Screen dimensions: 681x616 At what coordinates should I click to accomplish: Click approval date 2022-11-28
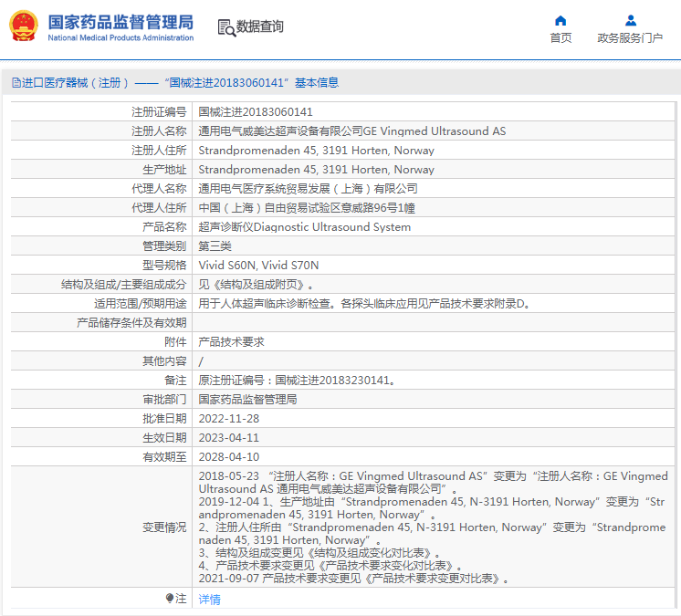(229, 419)
